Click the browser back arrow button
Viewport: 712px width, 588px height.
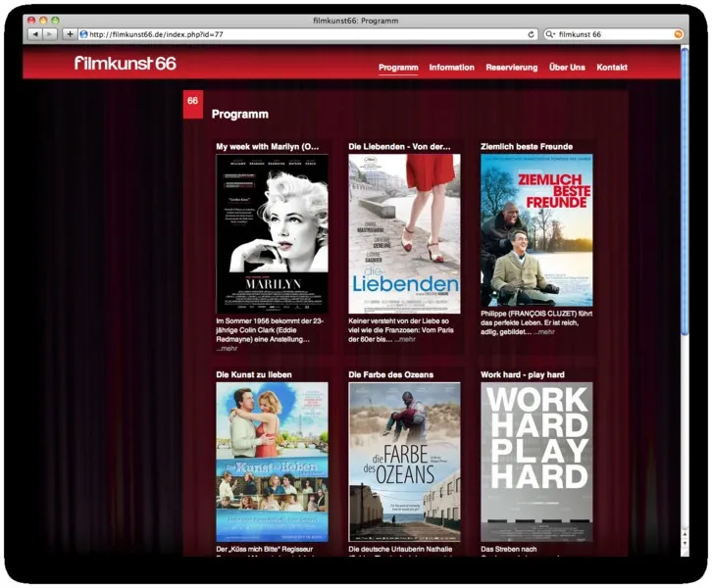(x=35, y=34)
